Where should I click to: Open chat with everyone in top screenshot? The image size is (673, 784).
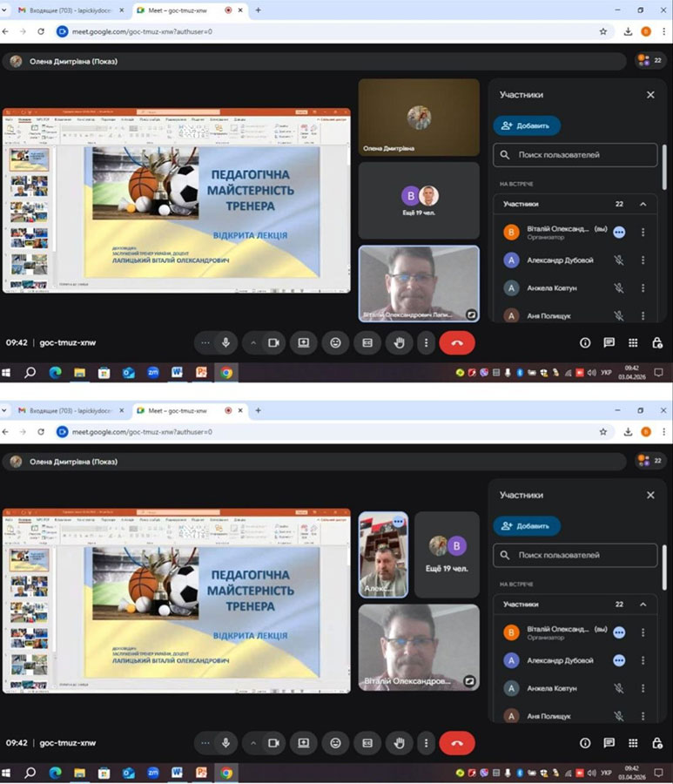coord(609,343)
